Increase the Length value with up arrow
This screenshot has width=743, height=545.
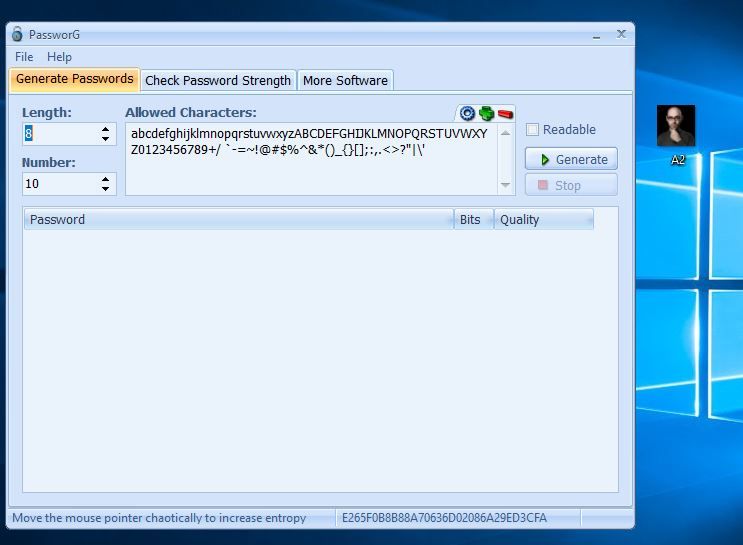coord(106,129)
